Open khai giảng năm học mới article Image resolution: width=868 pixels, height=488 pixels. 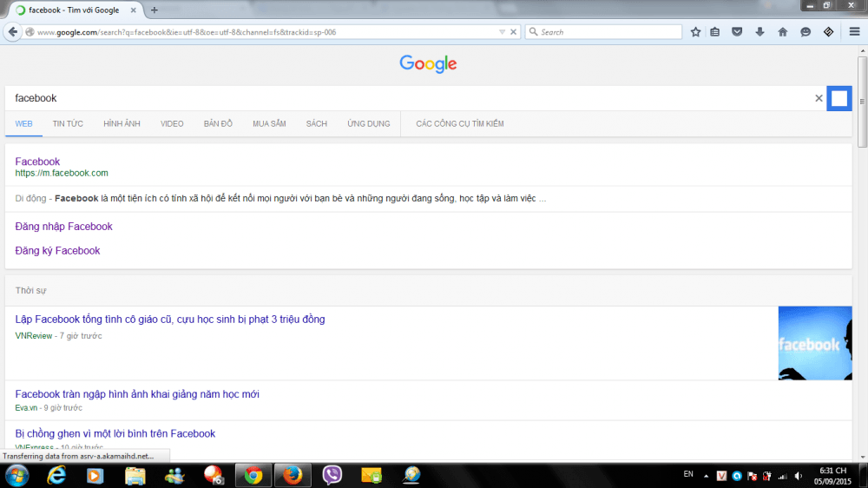(x=137, y=394)
